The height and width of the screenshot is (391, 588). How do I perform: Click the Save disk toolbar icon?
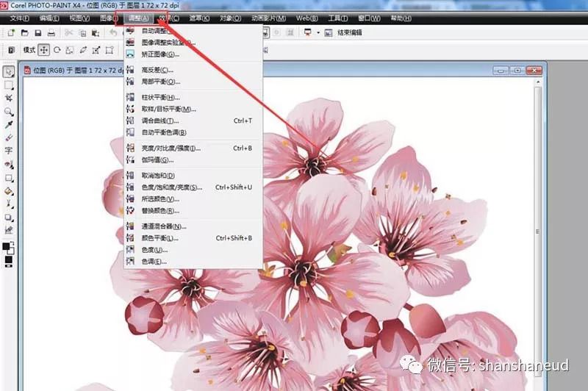38,33
